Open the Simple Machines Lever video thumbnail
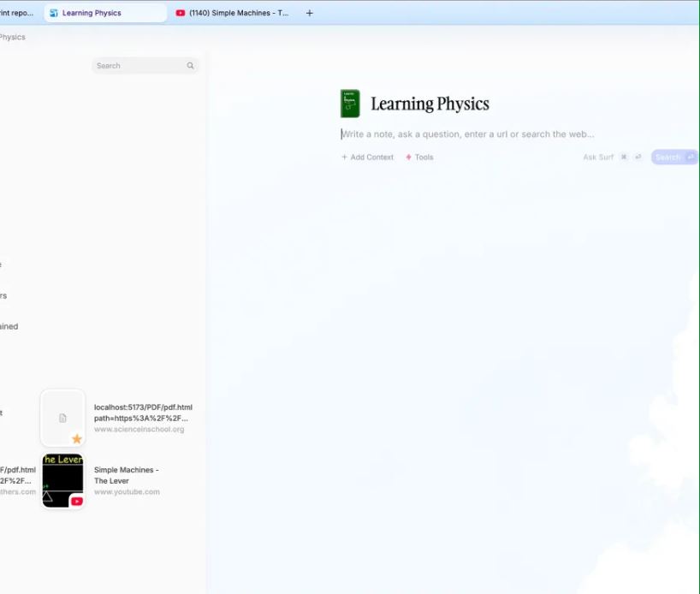This screenshot has width=700, height=594. point(62,480)
